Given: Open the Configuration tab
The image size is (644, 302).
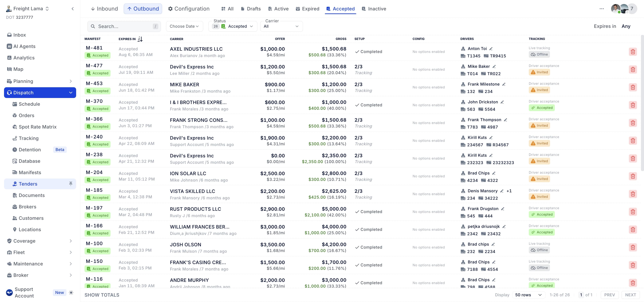Looking at the screenshot, I should pos(189,9).
